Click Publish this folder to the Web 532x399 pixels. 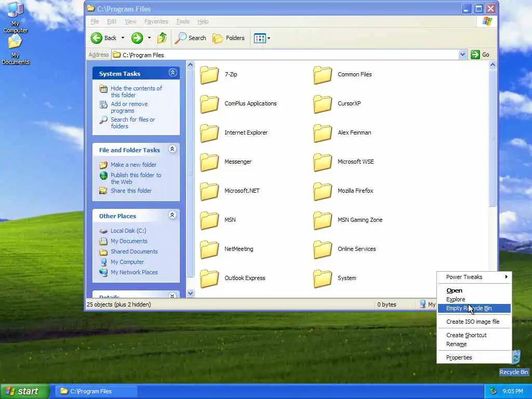click(x=136, y=179)
